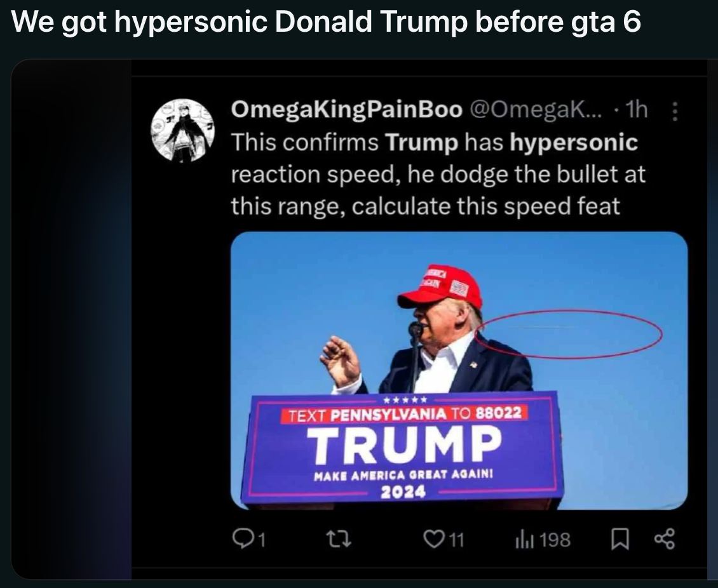
Task: Open the post titled hypersonic Donald Trump before gta 6
Action: pos(325,21)
